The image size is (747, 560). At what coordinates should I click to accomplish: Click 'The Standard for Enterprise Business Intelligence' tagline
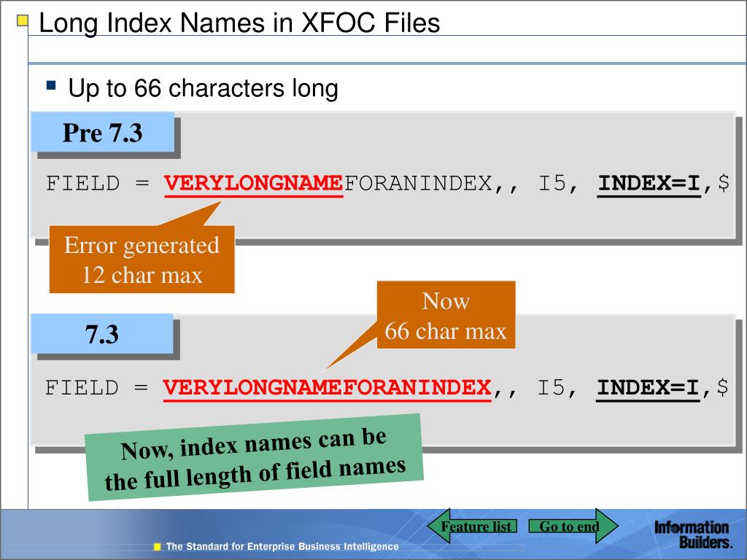pyautogui.click(x=282, y=546)
